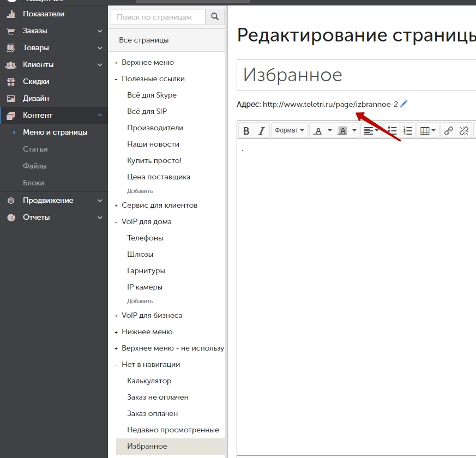Viewport: 476px width, 458px height.
Task: Toggle bold formatting in the editor
Action: pos(246,131)
